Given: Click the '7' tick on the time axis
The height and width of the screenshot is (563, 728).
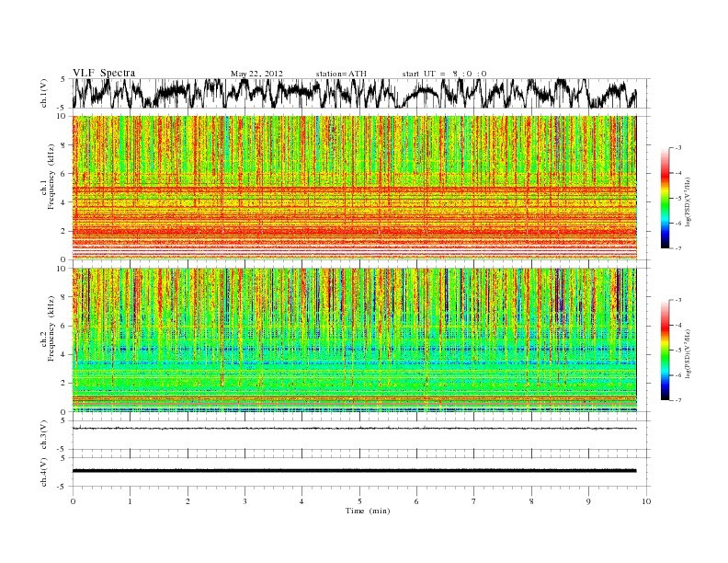Looking at the screenshot, I should click(x=474, y=501).
